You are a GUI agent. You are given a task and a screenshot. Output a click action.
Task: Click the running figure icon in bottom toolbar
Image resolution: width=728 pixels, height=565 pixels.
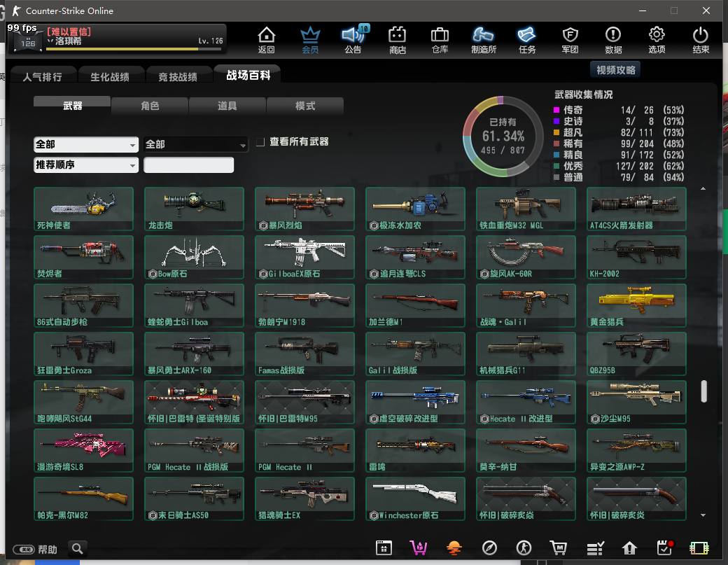(x=524, y=548)
